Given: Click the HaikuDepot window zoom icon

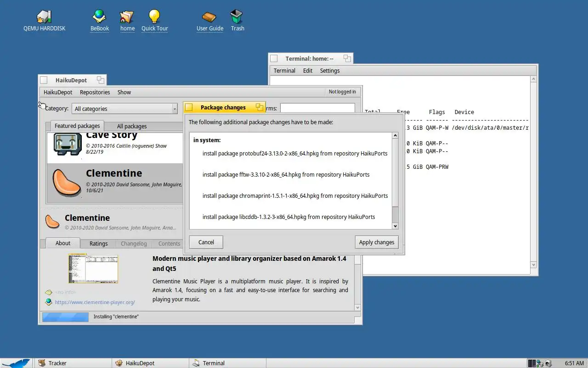Looking at the screenshot, I should click(100, 80).
